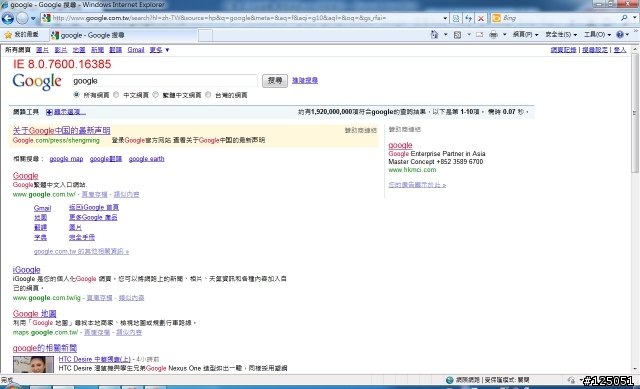Viewport: 640px width, 389px height.
Task: Click the Read Mail envelope icon
Action: (480, 35)
